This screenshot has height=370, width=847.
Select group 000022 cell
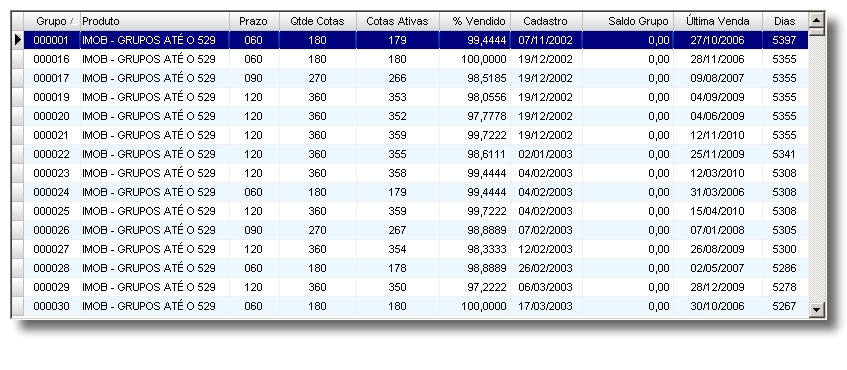tap(52, 154)
